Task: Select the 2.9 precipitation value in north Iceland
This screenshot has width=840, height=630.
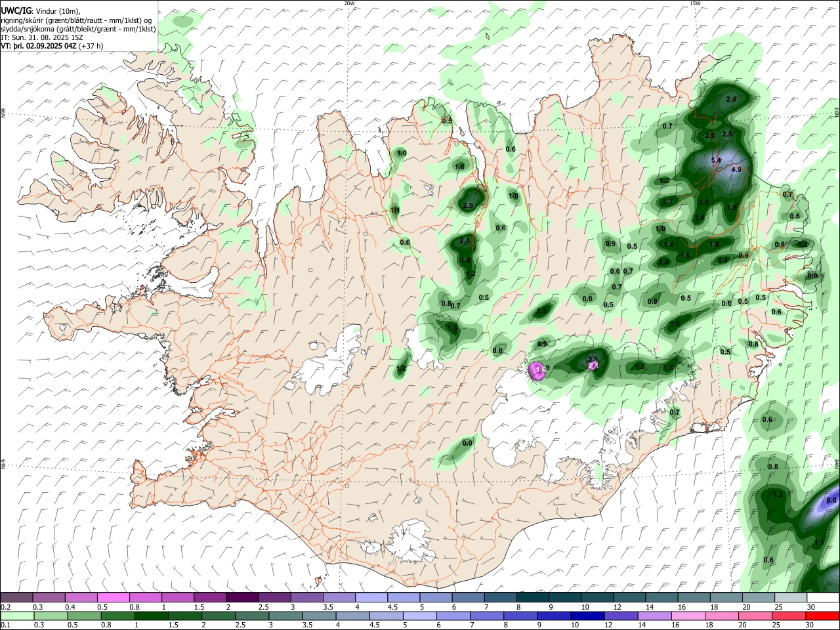Action: [x=468, y=205]
